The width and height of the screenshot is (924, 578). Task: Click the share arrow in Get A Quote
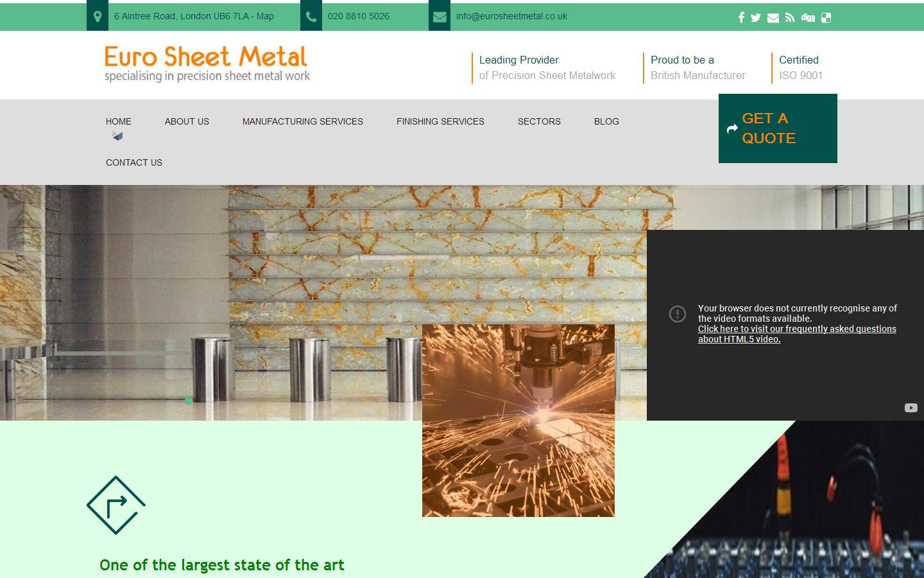(x=732, y=129)
